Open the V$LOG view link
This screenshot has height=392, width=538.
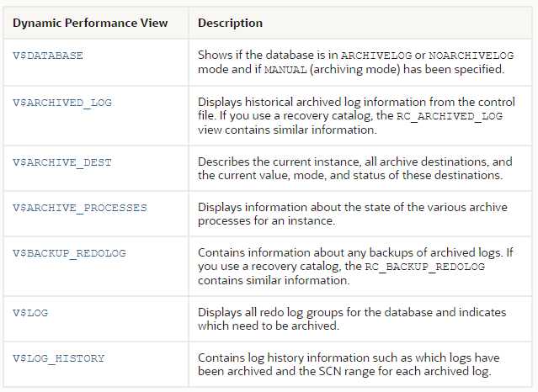(x=30, y=313)
